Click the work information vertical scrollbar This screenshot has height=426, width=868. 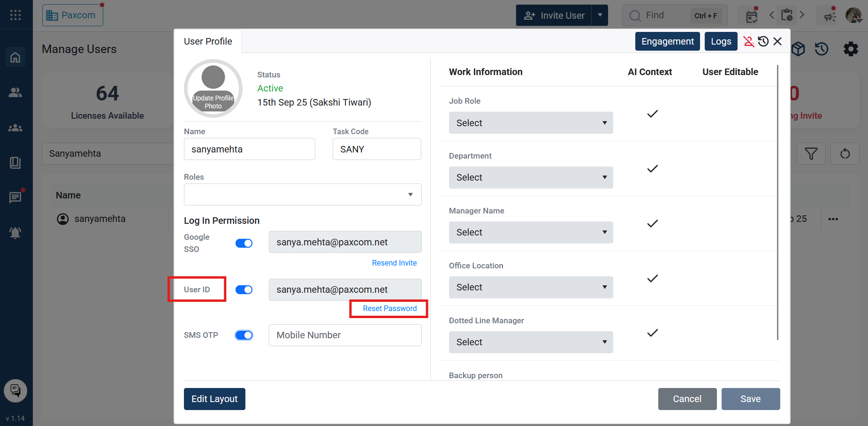[x=777, y=202]
